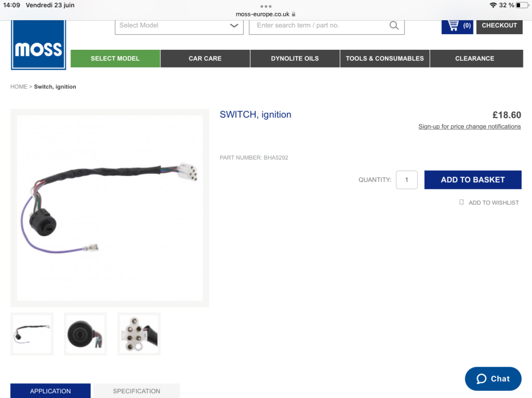
Task: Click the Wi-Fi status icon
Action: coord(493,5)
